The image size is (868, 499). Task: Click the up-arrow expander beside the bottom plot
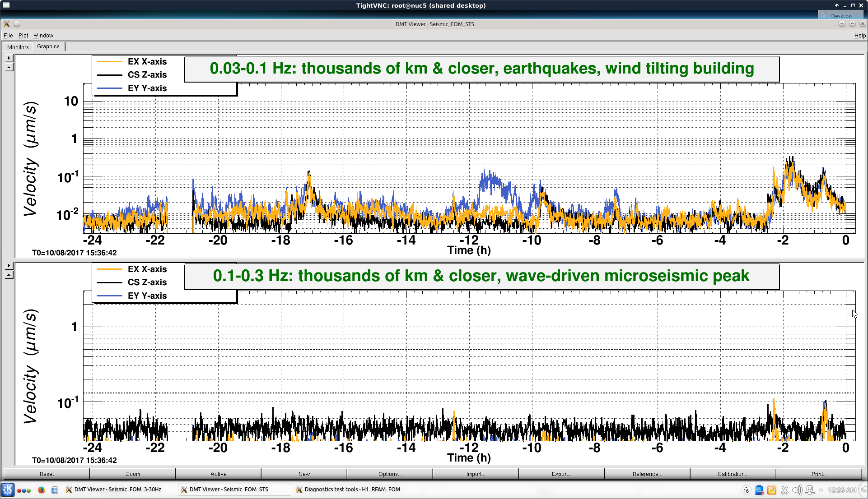point(9,275)
